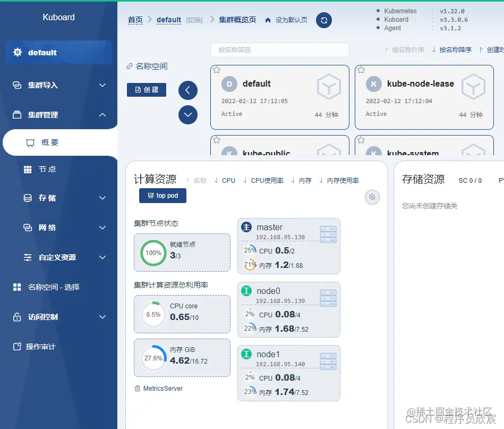This screenshot has height=429, width=504.
Task: Sort namespaces by 按名称降序
Action: pos(452,49)
